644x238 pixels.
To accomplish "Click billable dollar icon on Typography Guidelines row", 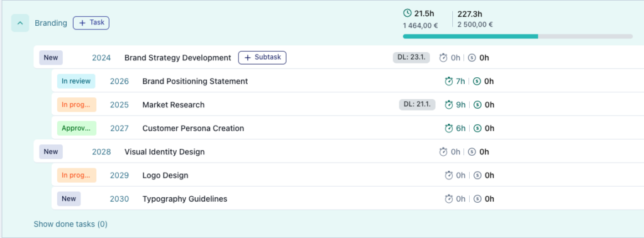I will [477, 199].
